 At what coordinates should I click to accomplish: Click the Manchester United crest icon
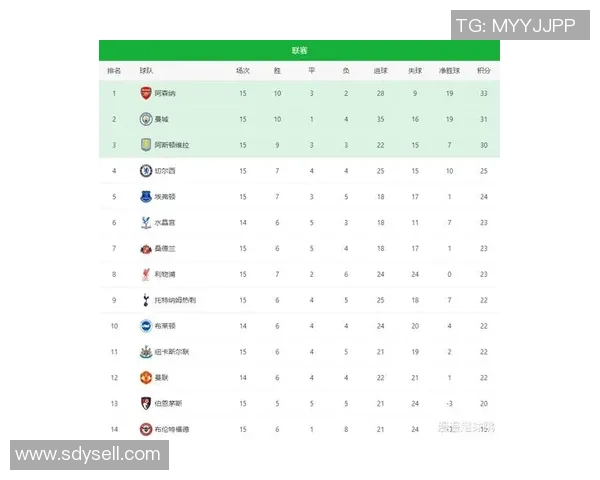[146, 377]
